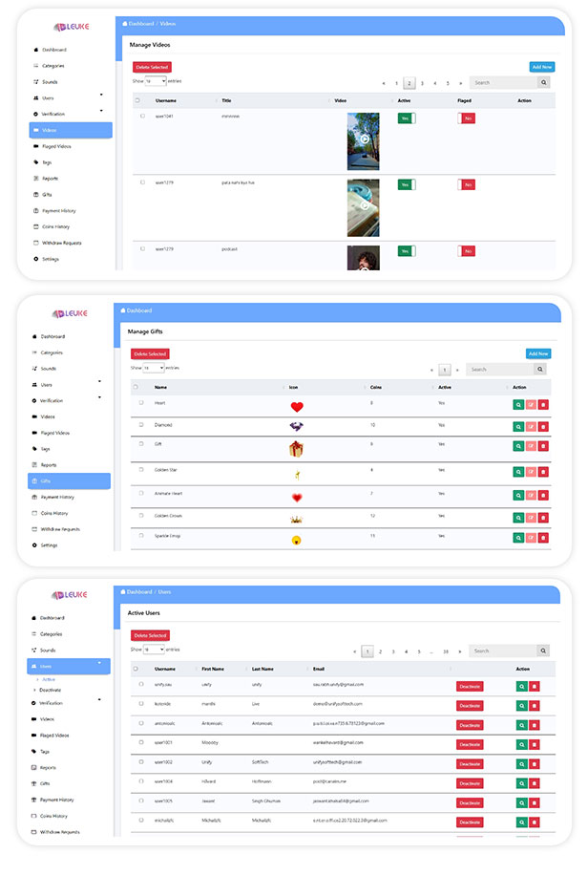Delete user unify.sau using the red trash icon
588x875 pixels.
(535, 686)
